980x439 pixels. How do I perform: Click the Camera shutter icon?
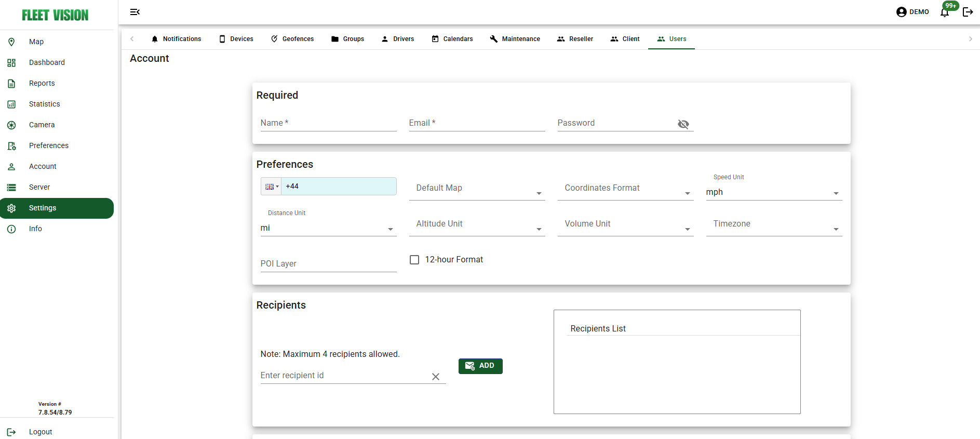(x=11, y=125)
